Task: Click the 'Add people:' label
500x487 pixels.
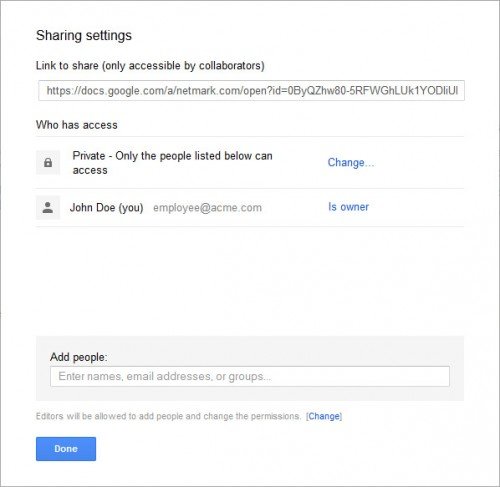Action: click(x=79, y=357)
